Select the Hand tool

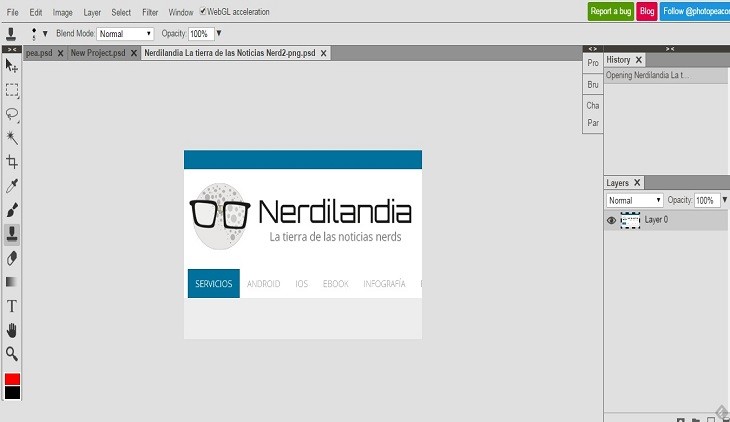[x=12, y=330]
